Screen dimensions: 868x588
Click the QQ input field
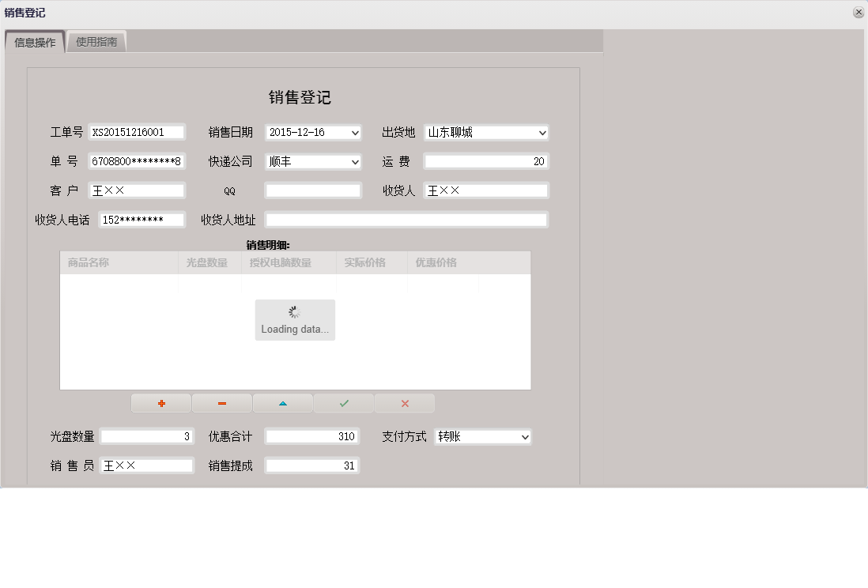[311, 190]
